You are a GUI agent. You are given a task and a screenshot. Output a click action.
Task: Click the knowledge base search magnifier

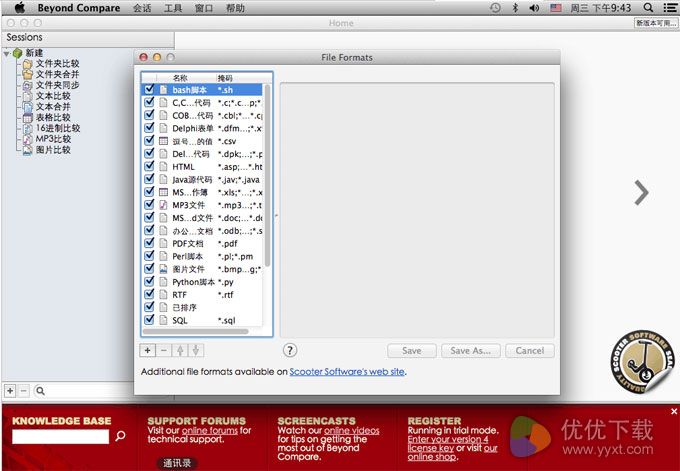pos(121,435)
